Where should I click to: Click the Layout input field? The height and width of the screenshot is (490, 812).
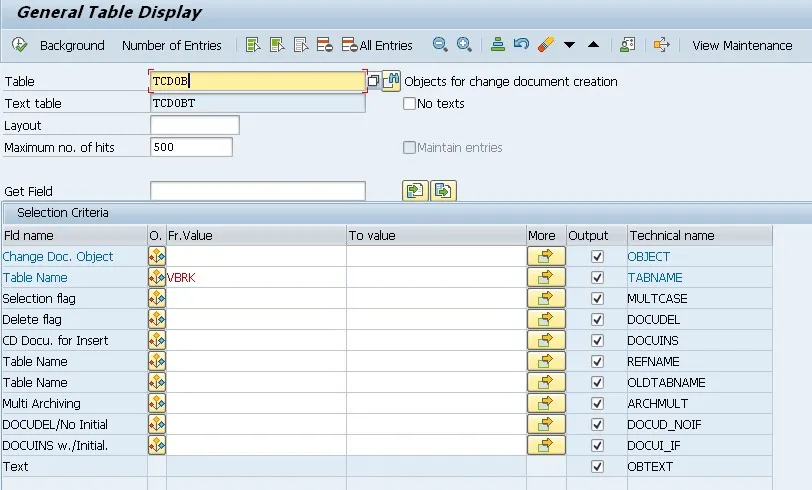195,125
